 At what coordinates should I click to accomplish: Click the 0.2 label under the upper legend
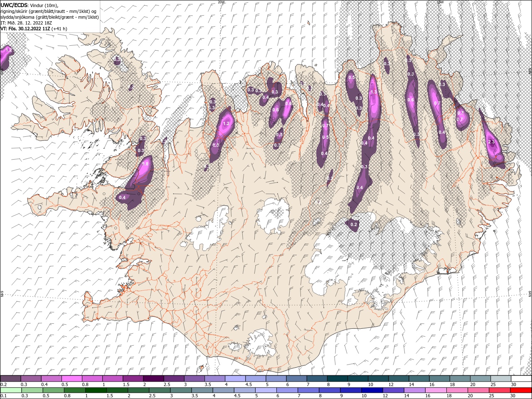tap(3, 384)
